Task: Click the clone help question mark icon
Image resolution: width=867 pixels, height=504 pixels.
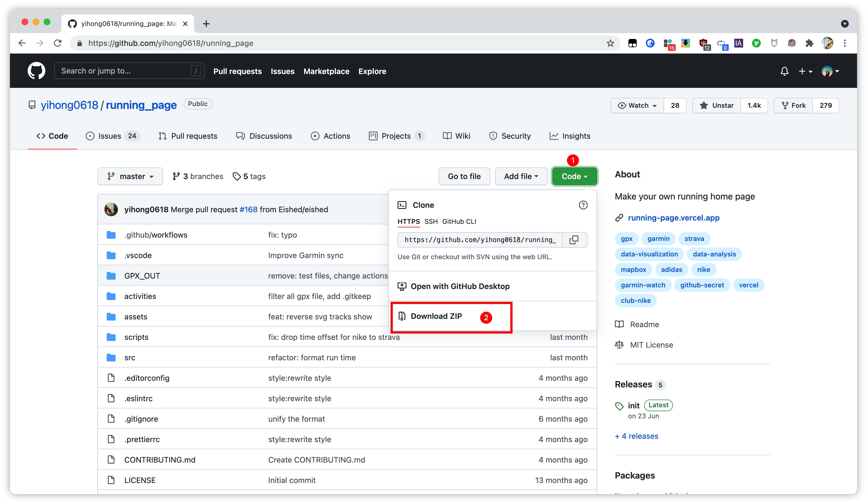Action: pos(583,205)
